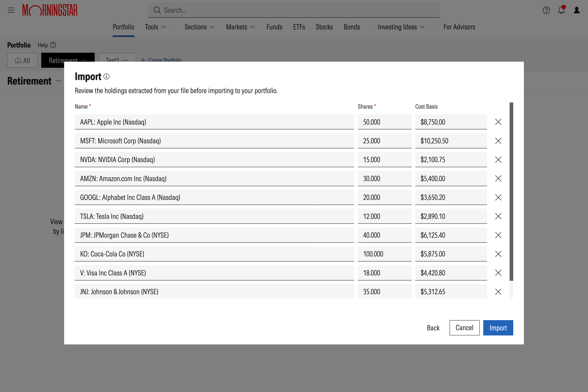Expand the Markets dropdown menu
Viewport: 588px width, 392px height.
pyautogui.click(x=241, y=27)
